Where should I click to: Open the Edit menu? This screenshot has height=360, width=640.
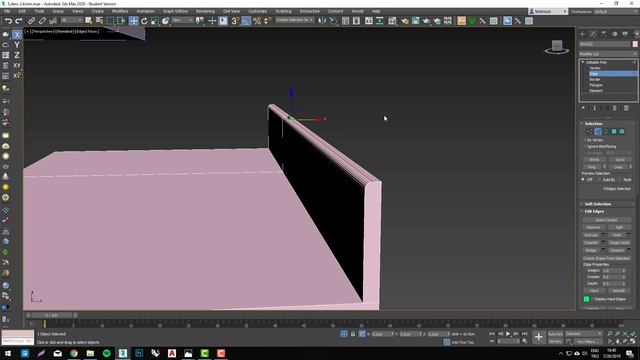(22, 11)
